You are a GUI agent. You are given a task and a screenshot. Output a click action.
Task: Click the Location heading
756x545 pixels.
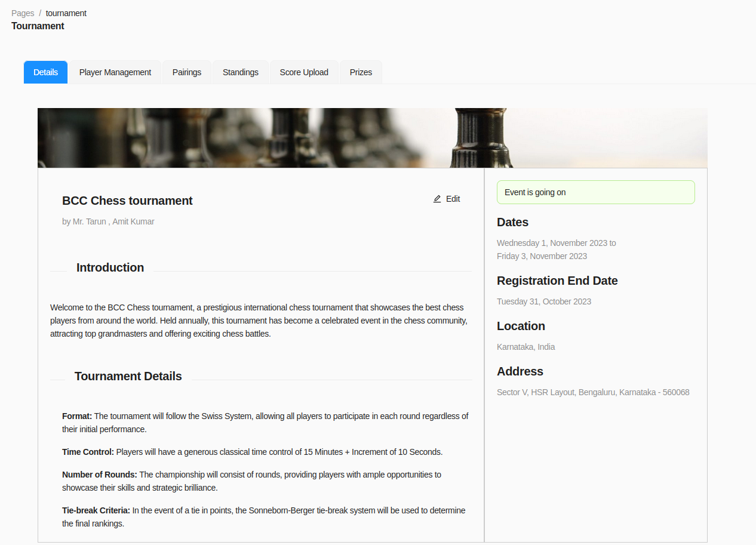pos(521,326)
